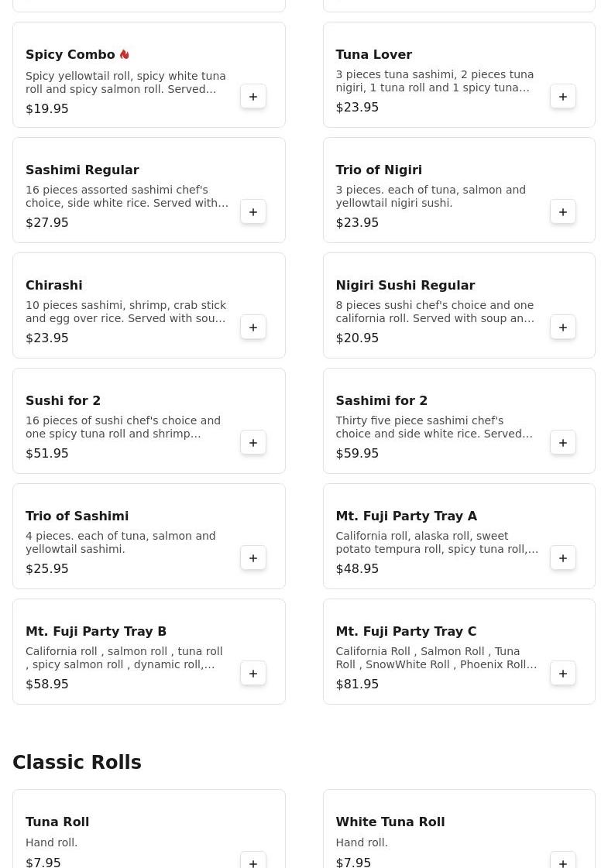
Task: Click plus button for Sashimi Regular
Action: coord(253,212)
